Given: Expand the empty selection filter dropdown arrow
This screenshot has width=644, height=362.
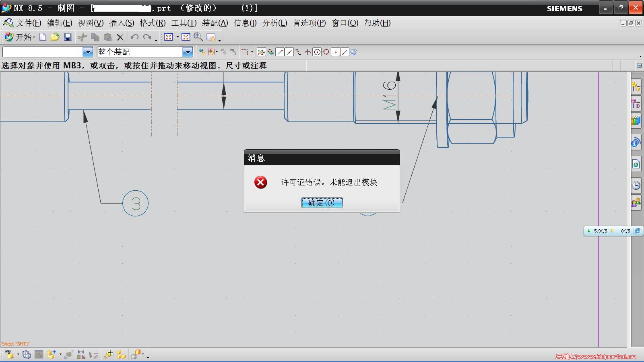Looking at the screenshot, I should [x=88, y=52].
